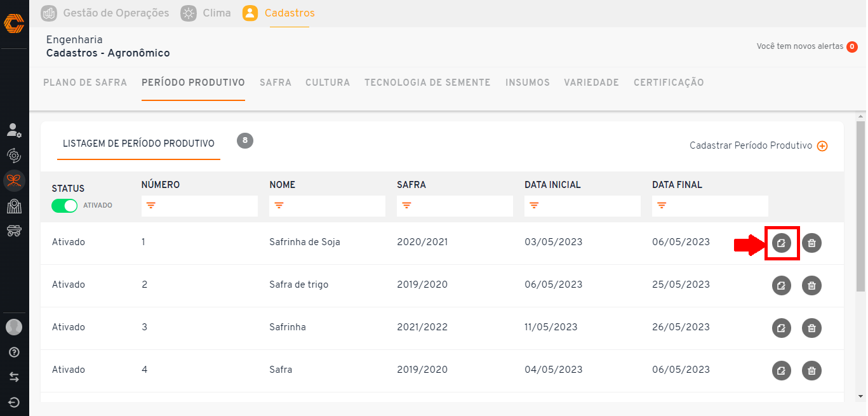Click the plus icon beside Cadastrar Período Produtivo
This screenshot has width=868, height=416.
[x=822, y=146]
